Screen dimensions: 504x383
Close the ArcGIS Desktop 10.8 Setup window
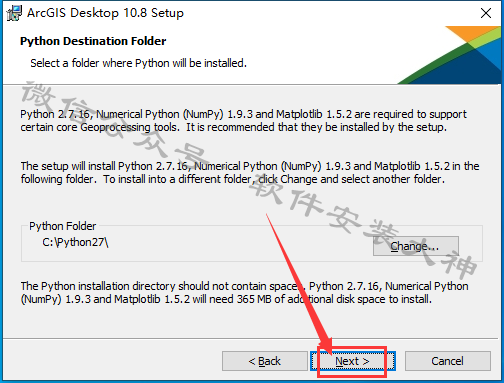click(486, 13)
